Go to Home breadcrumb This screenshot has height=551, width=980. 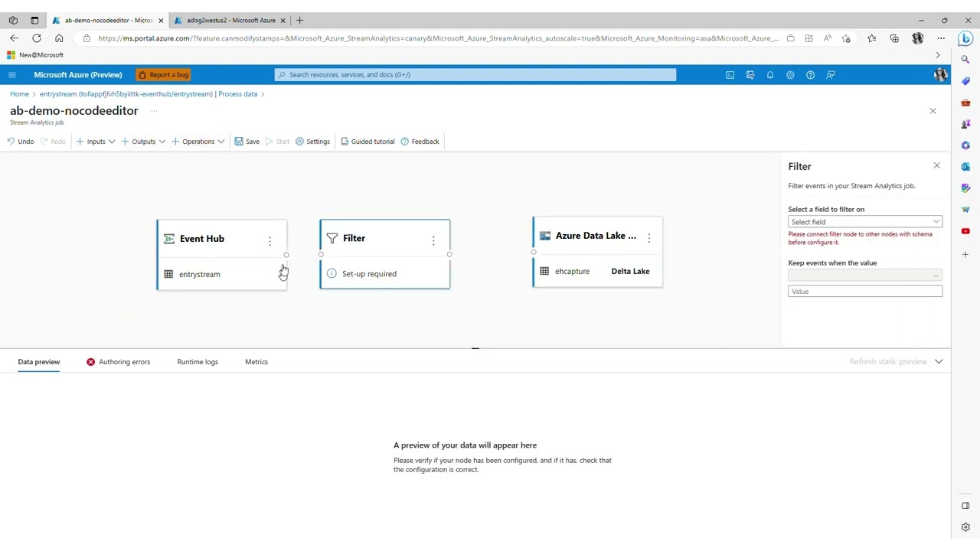click(19, 94)
